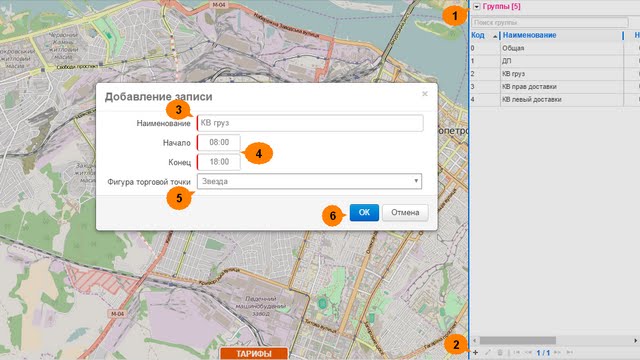The image size is (640, 360).
Task: Close the Добавление записи dialog with X
Action: pyautogui.click(x=425, y=94)
